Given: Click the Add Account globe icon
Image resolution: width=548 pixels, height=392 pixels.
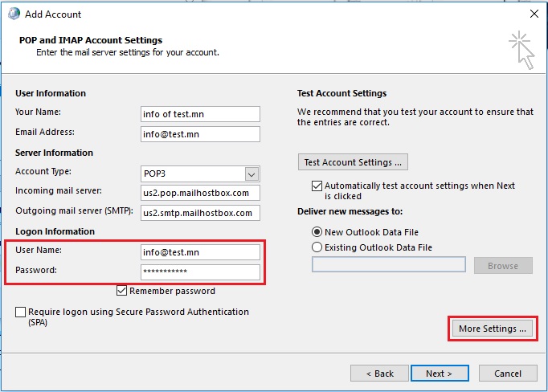Looking at the screenshot, I should [14, 14].
